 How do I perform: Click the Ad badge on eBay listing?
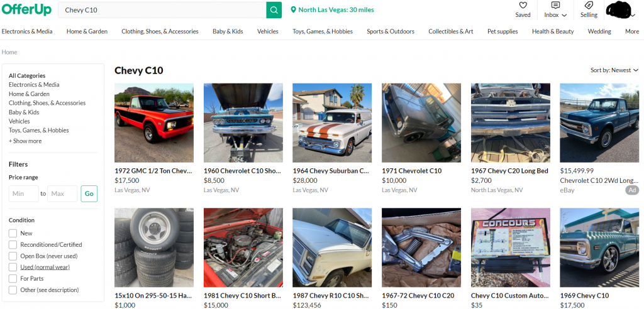(632, 190)
